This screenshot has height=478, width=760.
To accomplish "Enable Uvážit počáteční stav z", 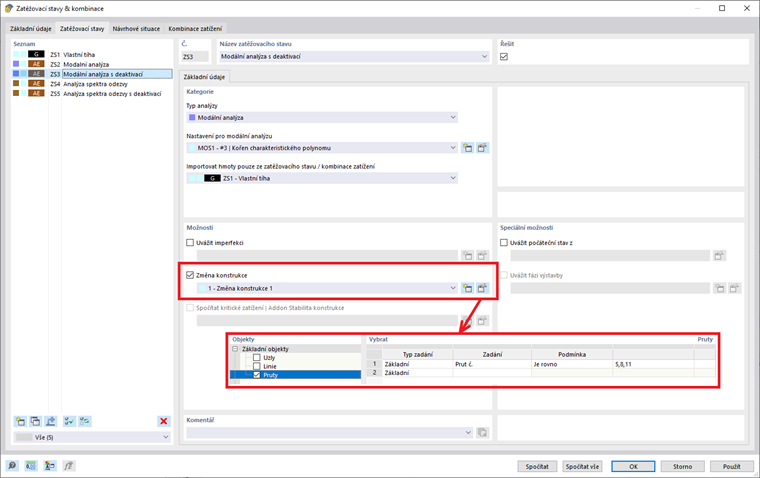I will click(504, 242).
